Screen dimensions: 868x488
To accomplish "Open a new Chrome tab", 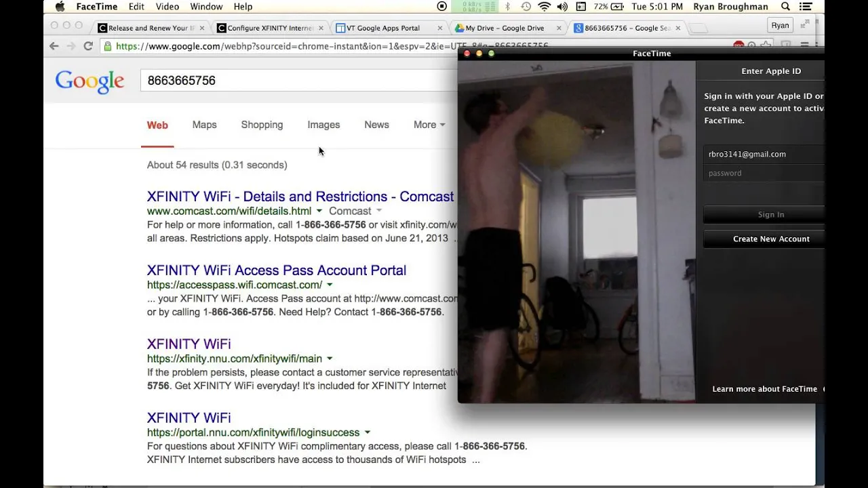I will 698,28.
